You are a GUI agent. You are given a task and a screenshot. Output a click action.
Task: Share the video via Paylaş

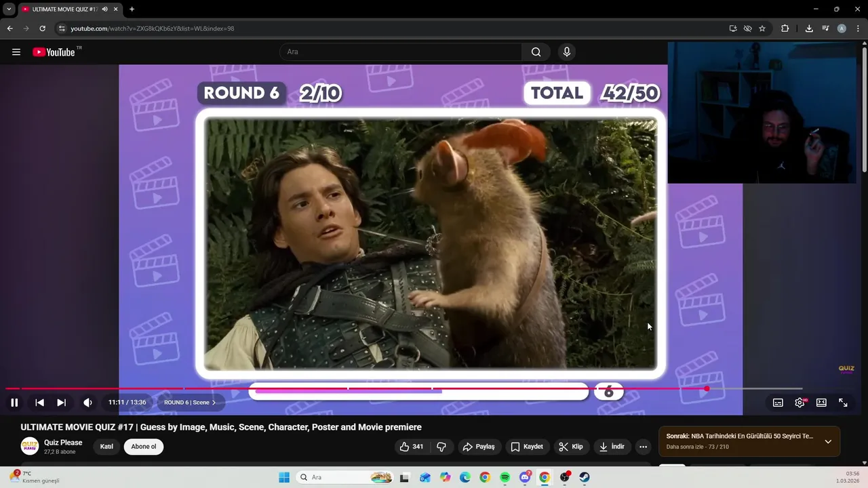479,447
